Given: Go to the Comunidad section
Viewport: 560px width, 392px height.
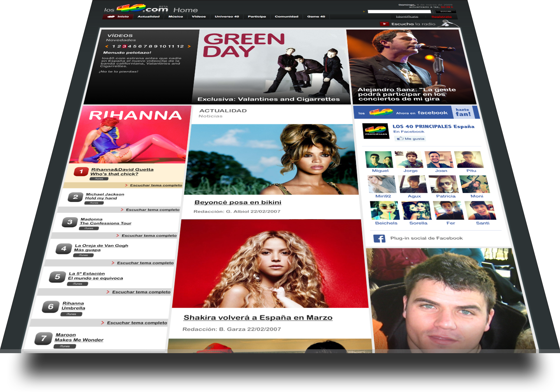Looking at the screenshot, I should coord(286,17).
